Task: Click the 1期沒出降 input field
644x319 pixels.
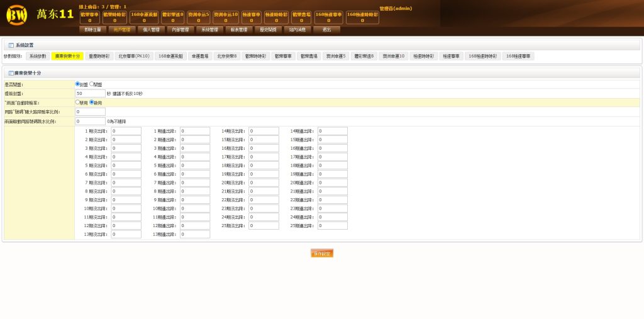Action: [x=126, y=131]
